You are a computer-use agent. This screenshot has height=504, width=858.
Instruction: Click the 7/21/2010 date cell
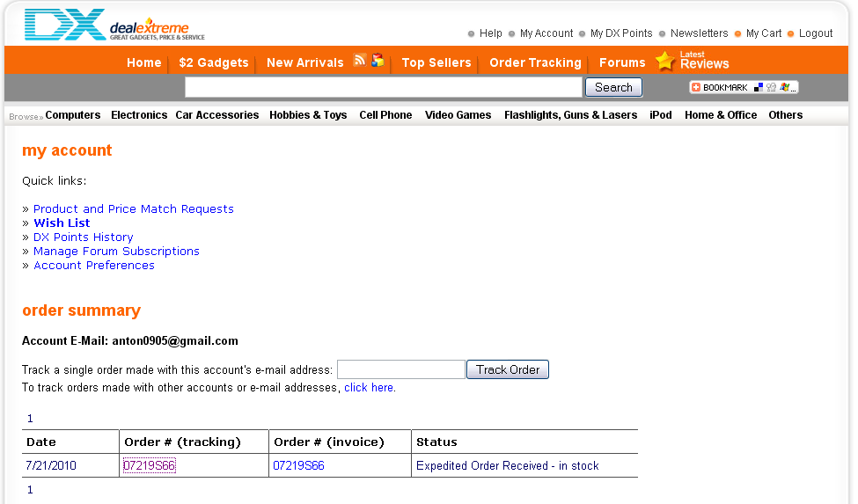[x=51, y=465]
